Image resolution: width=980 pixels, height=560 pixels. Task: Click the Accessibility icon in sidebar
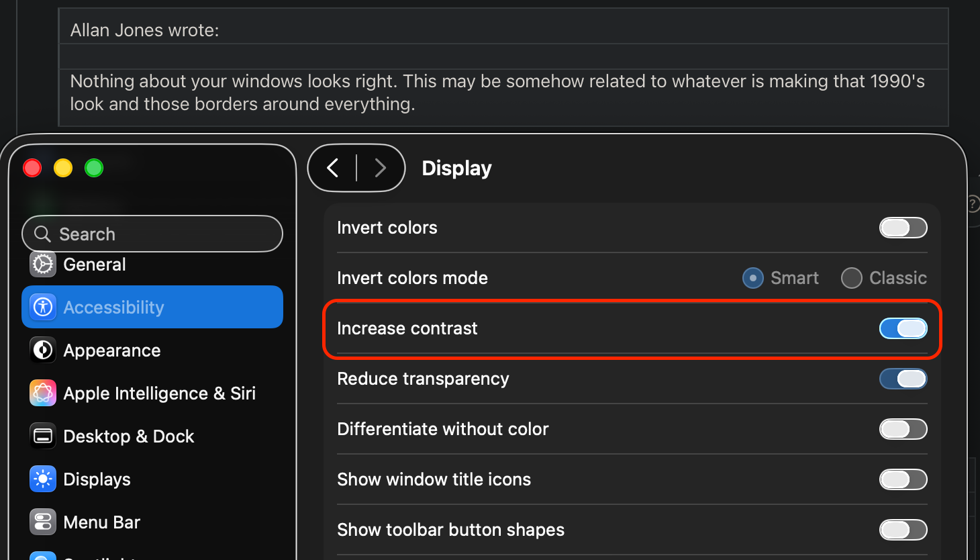[43, 308]
